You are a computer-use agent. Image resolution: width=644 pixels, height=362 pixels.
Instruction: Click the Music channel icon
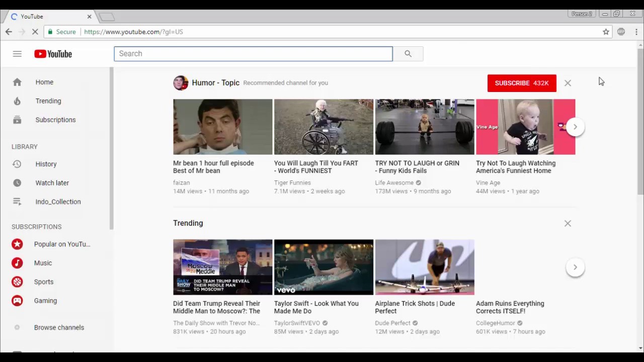point(17,263)
